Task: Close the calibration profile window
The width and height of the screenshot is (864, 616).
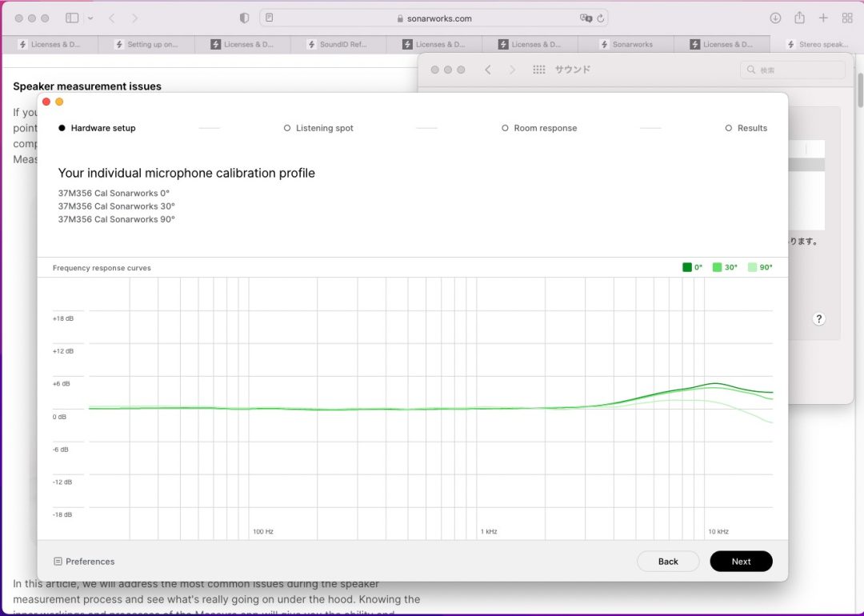Action: [46, 102]
